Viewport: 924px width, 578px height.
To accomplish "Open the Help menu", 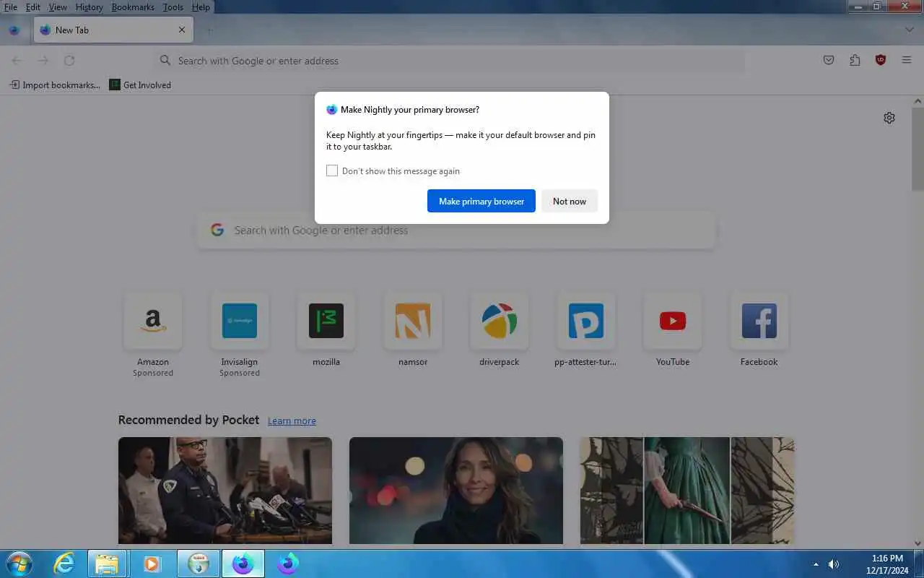I will tap(201, 7).
